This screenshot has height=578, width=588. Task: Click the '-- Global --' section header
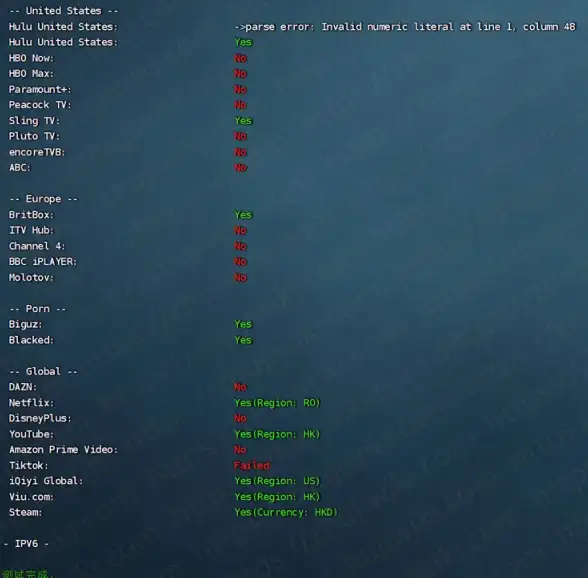pos(44,372)
